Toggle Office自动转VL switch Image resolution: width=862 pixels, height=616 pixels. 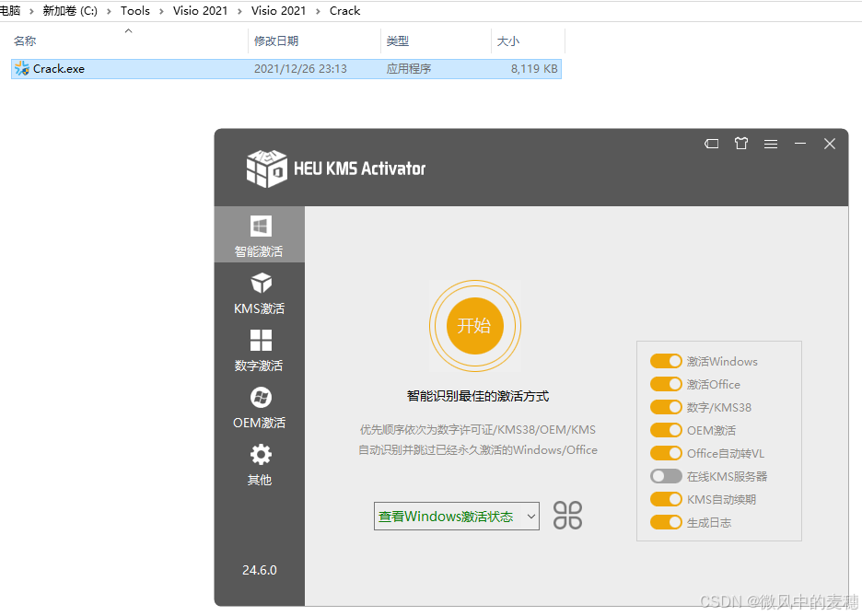[666, 453]
